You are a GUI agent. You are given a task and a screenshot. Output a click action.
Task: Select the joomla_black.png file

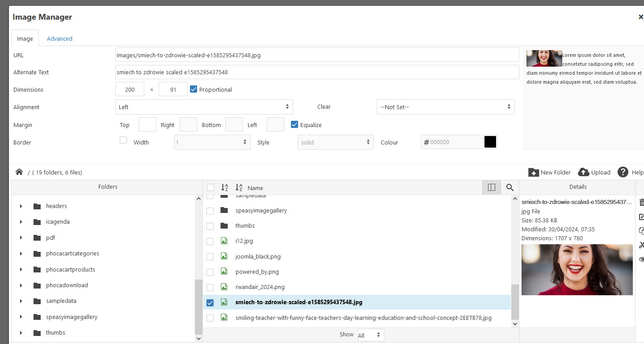point(258,256)
